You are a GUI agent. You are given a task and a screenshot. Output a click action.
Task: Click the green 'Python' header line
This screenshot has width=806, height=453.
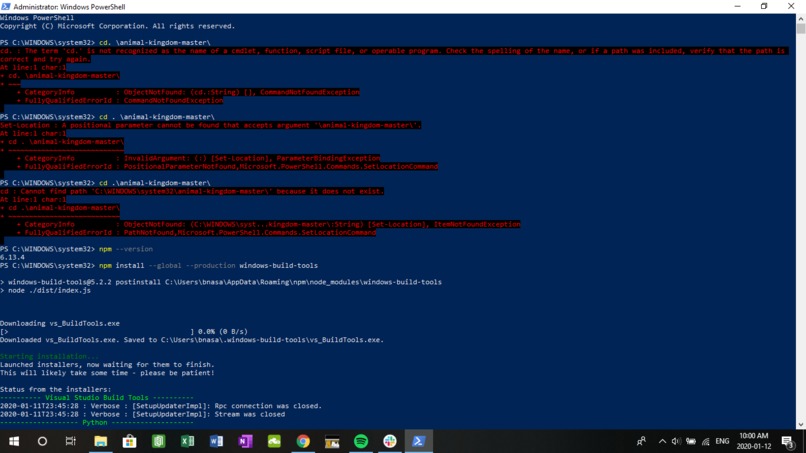click(x=97, y=422)
